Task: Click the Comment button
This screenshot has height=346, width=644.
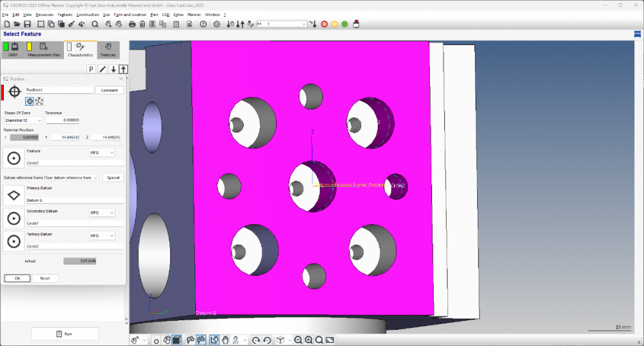Action: coord(109,90)
